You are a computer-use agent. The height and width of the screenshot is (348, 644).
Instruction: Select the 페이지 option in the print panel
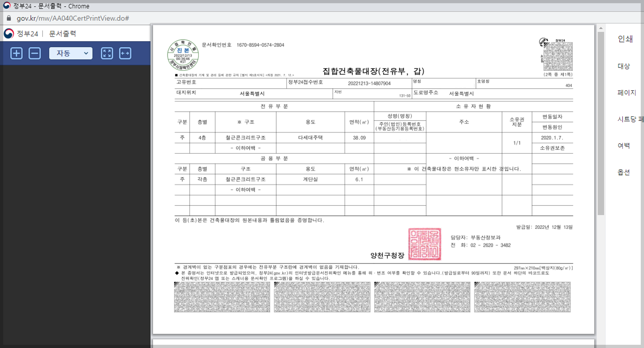pos(626,93)
